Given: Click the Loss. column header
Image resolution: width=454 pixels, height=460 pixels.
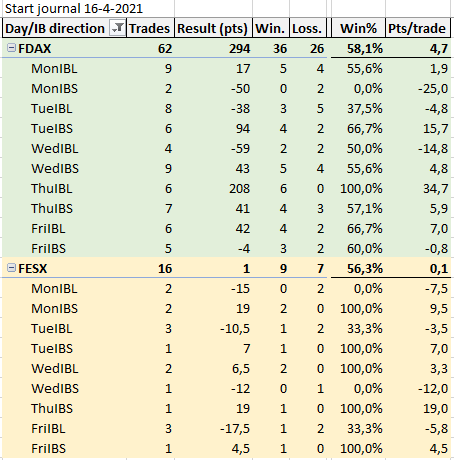Looking at the screenshot, I should tap(307, 28).
